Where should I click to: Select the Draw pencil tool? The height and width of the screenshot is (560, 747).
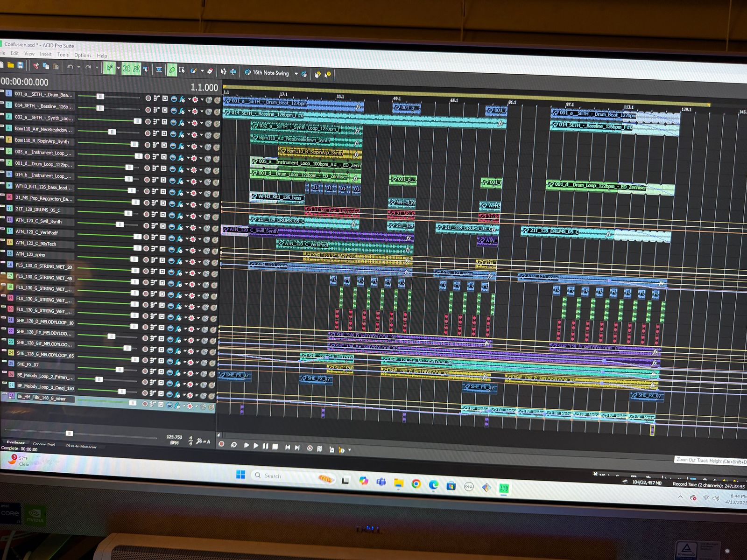pos(172,70)
